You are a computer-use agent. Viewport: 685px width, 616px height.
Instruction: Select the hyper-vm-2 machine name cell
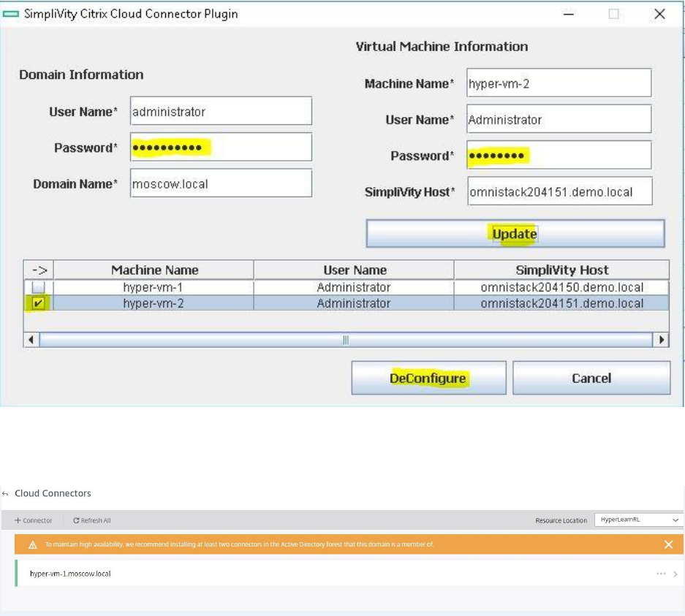pos(154,303)
